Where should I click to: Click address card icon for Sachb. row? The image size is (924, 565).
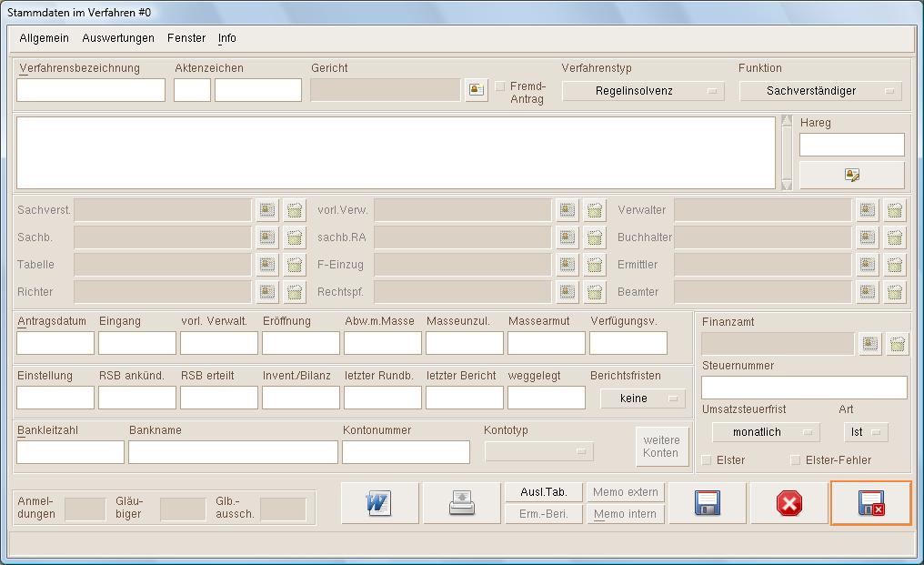click(x=267, y=237)
